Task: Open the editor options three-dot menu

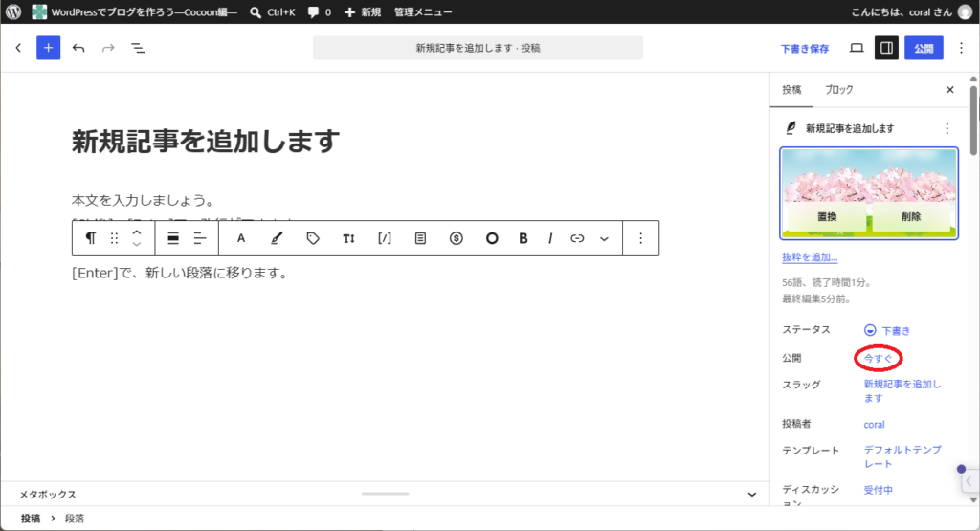Action: pyautogui.click(x=961, y=48)
